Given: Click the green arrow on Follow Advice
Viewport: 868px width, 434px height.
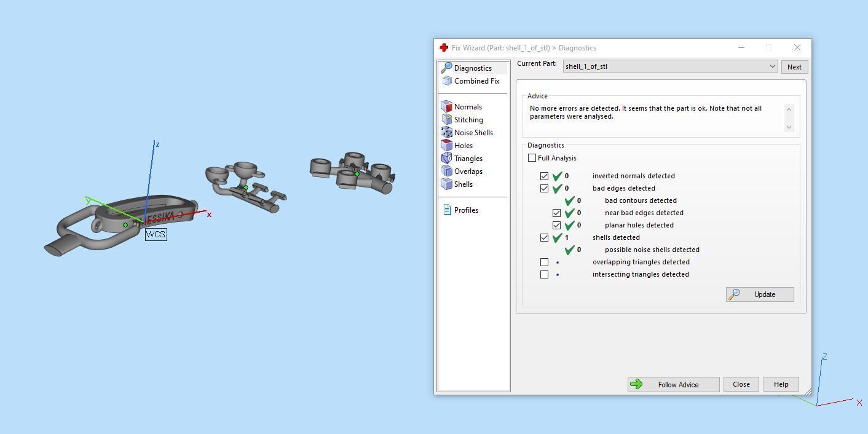Looking at the screenshot, I should tap(636, 384).
